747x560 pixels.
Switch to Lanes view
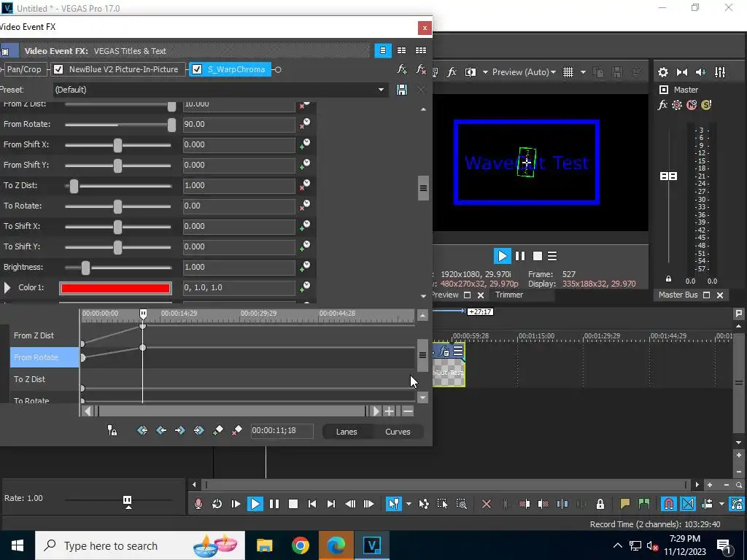pyautogui.click(x=347, y=432)
